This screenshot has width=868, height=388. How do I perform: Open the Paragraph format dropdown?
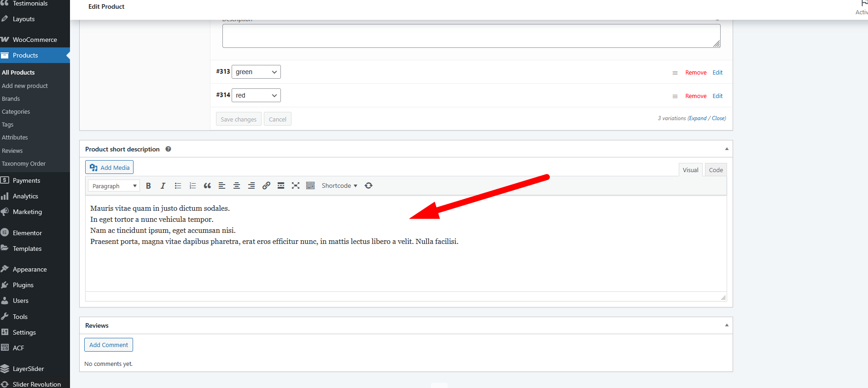(x=114, y=186)
